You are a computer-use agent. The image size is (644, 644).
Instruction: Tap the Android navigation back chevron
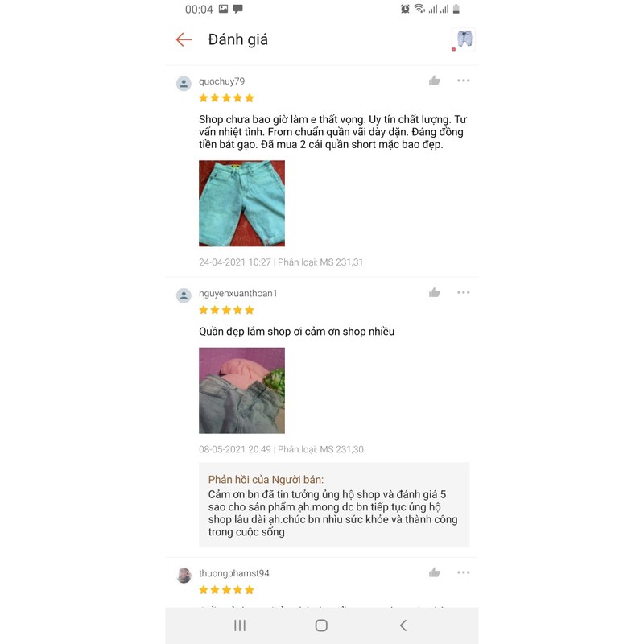click(x=403, y=625)
